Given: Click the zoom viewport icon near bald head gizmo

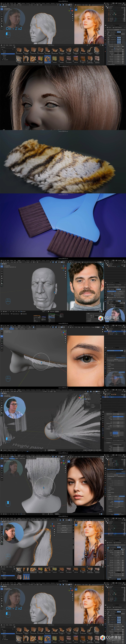Looking at the screenshot, I should (x=66, y=272).
